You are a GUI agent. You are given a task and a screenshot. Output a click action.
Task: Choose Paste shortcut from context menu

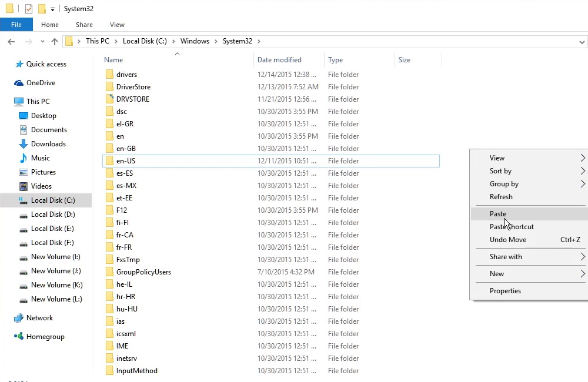point(529,227)
